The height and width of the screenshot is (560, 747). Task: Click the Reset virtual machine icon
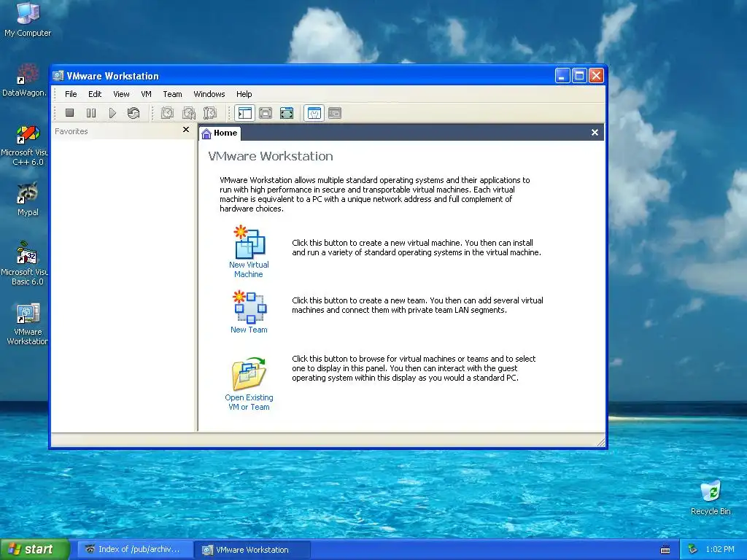pyautogui.click(x=133, y=113)
